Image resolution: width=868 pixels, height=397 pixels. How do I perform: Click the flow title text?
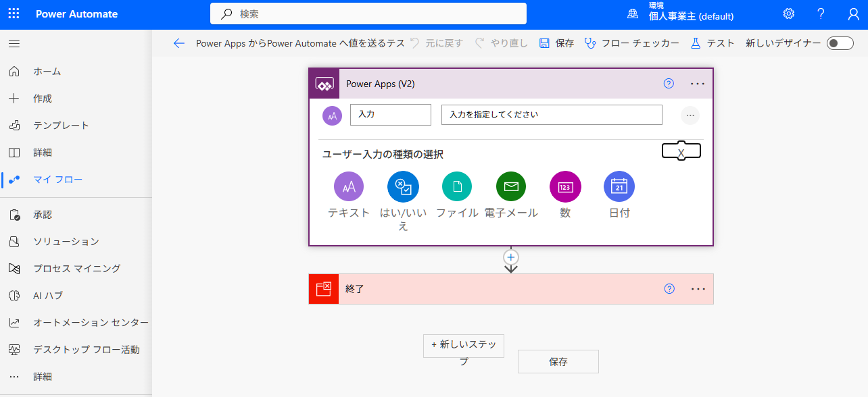[x=300, y=43]
